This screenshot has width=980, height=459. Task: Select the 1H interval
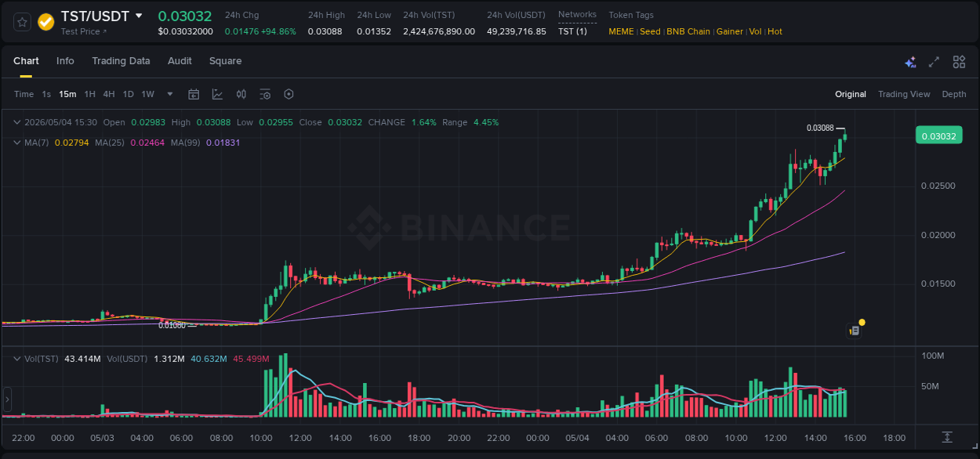pyautogui.click(x=89, y=94)
